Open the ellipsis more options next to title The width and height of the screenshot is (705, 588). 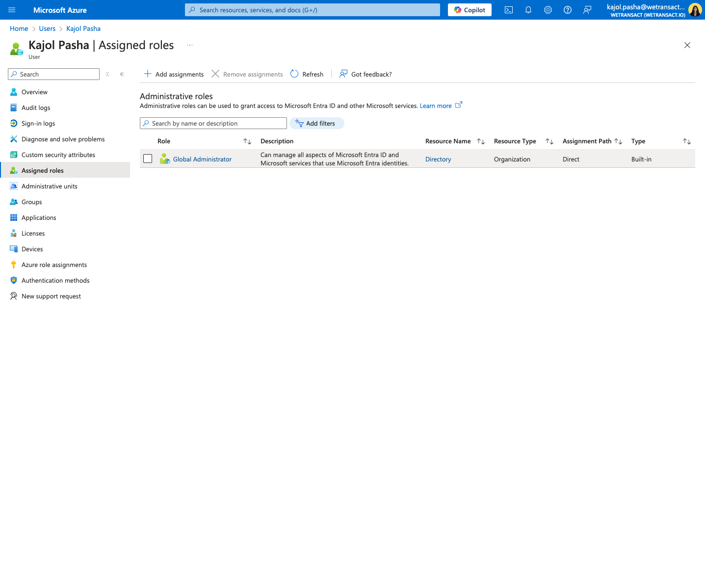pyautogui.click(x=190, y=45)
